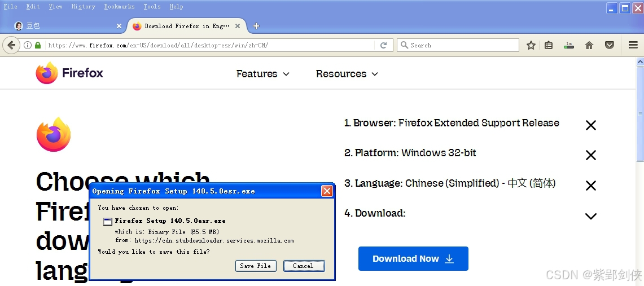Click the file icon in download dialog
The width and height of the screenshot is (644, 286).
[108, 222]
